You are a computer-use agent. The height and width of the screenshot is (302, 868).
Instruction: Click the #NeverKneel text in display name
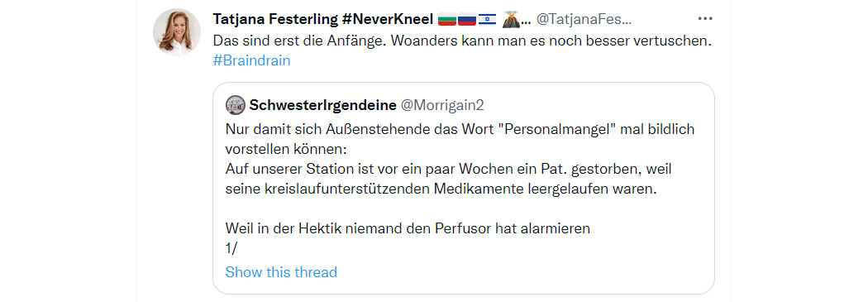387,19
